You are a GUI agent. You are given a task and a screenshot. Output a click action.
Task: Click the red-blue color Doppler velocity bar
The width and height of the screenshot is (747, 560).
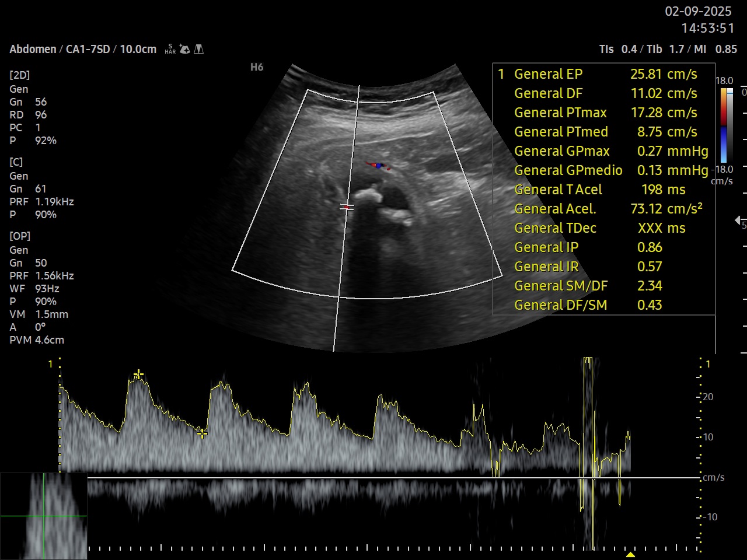[724, 125]
